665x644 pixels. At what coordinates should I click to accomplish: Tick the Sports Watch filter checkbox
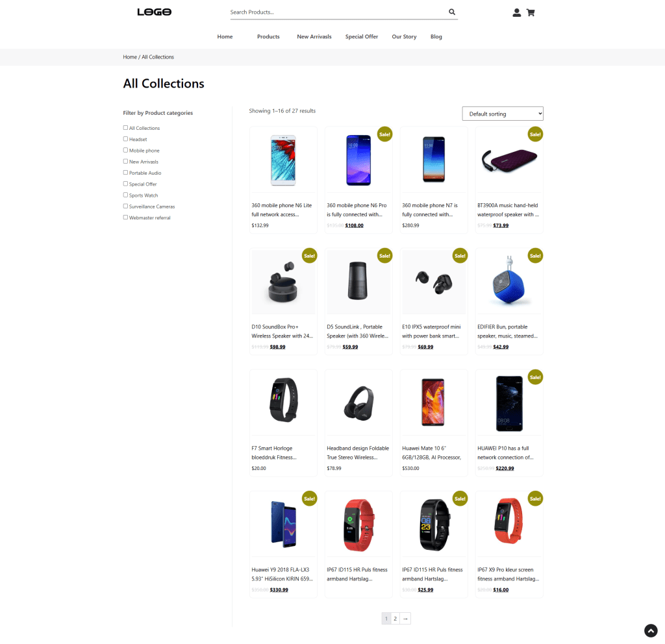click(x=125, y=195)
